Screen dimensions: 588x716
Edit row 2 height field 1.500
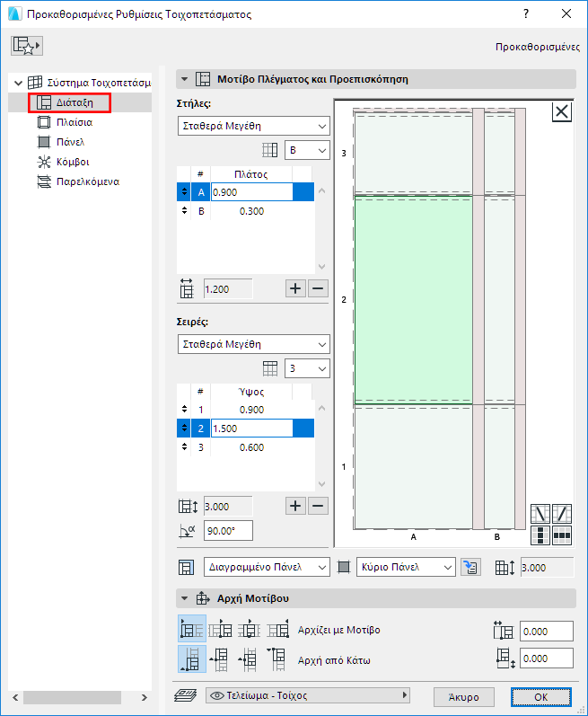[251, 429]
